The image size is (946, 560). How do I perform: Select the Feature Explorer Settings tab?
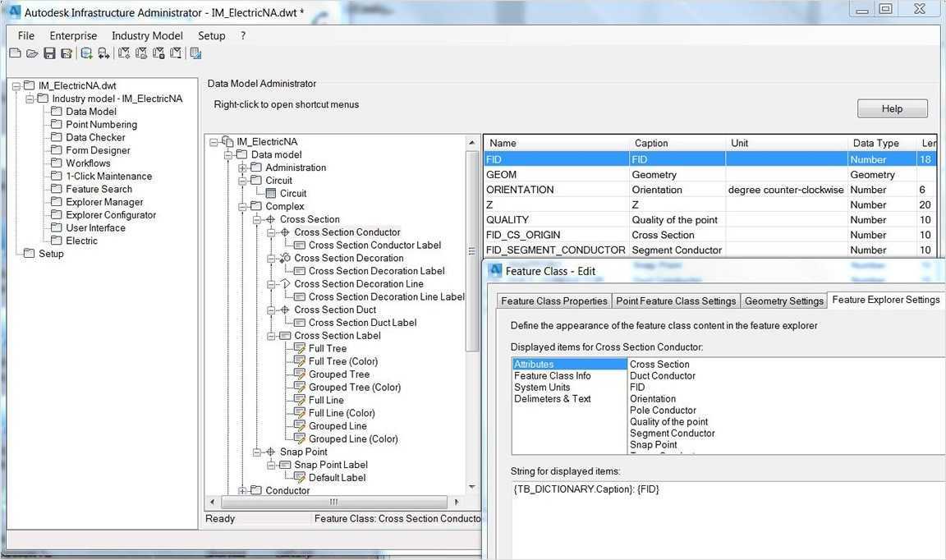click(886, 300)
